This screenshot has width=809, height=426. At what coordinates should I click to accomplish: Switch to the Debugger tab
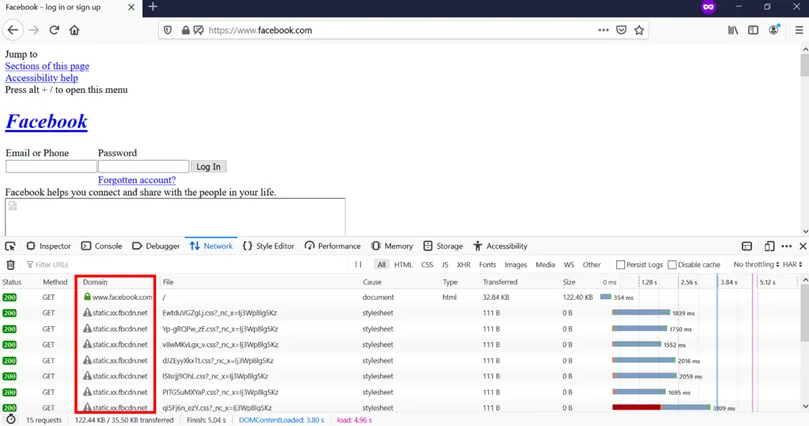[x=156, y=246]
